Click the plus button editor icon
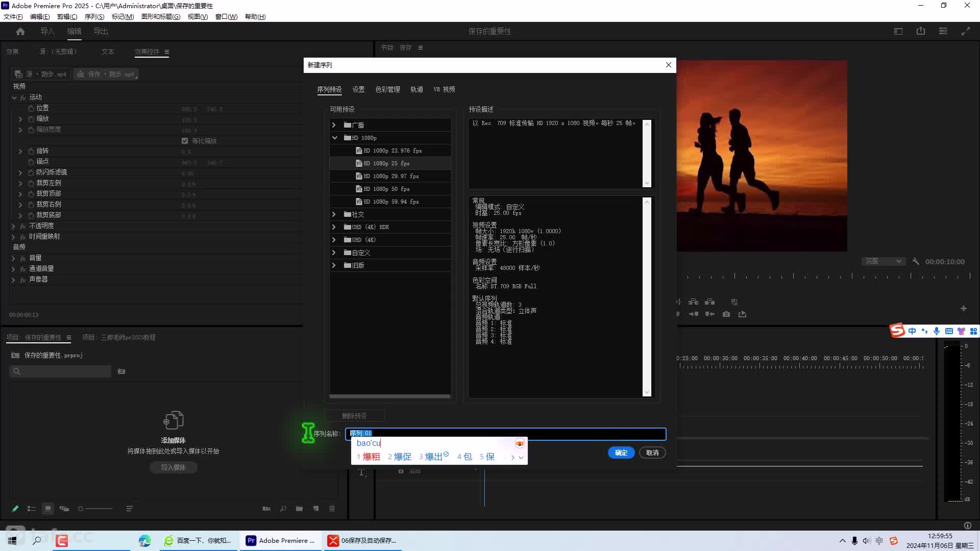The width and height of the screenshot is (980, 551). coord(964,309)
